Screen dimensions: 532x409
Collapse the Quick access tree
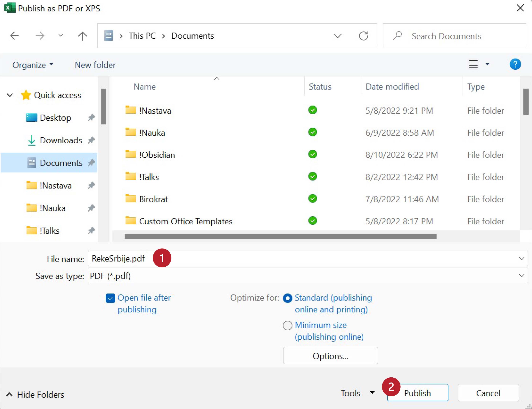10,95
